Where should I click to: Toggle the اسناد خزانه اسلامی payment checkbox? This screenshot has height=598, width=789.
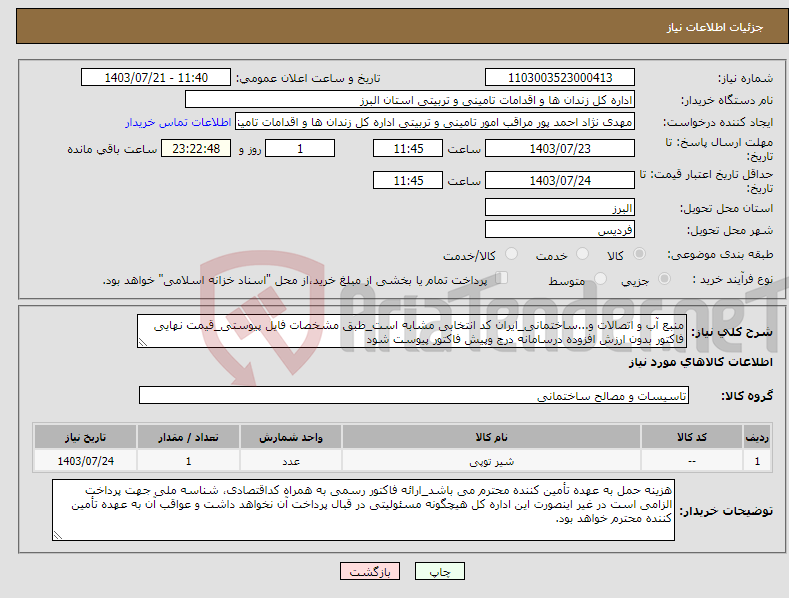(502, 277)
